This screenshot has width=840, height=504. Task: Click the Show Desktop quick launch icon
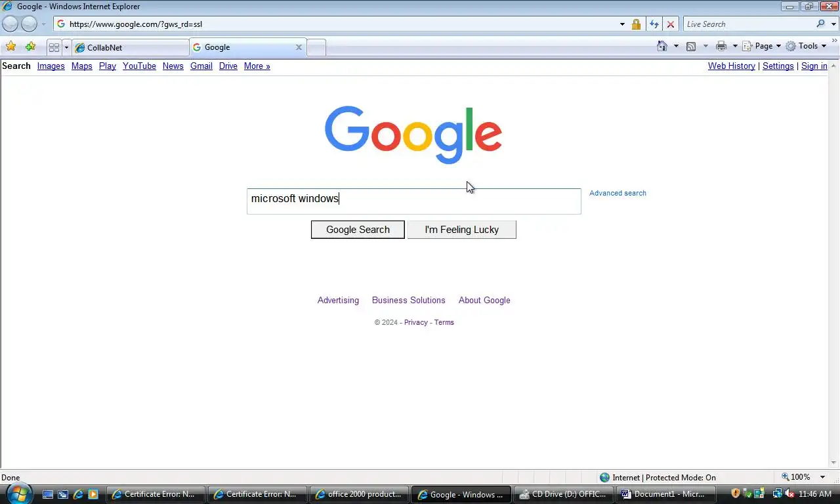(x=48, y=494)
